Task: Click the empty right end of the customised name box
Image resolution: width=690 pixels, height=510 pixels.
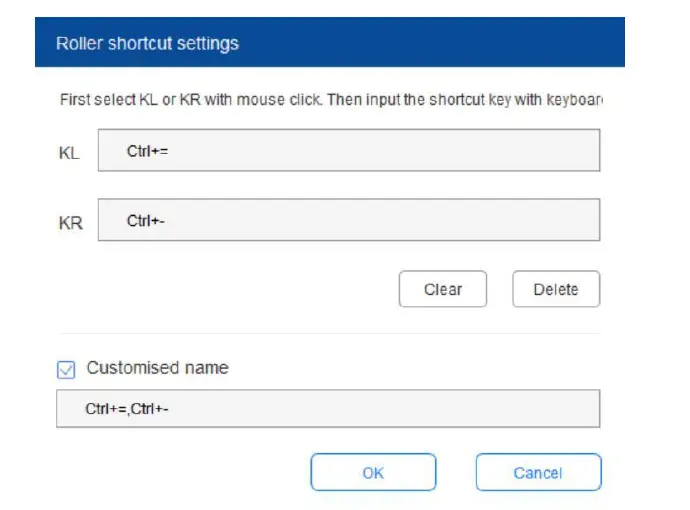Action: 560,409
